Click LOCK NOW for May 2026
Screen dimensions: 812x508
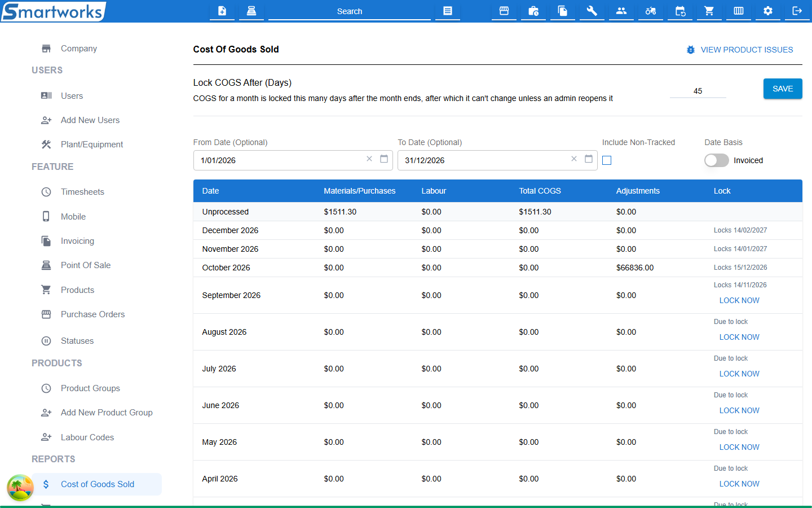click(739, 447)
